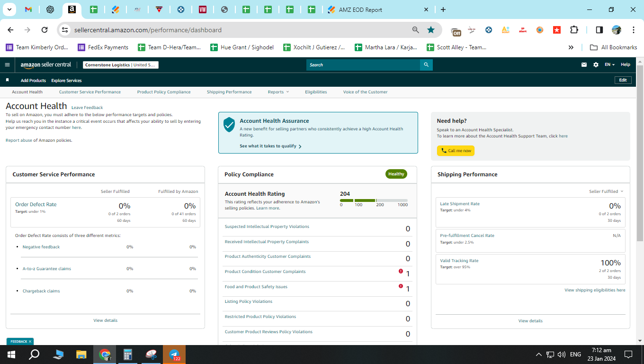
Task: Open the Calculator app in the taskbar
Action: pos(128,355)
